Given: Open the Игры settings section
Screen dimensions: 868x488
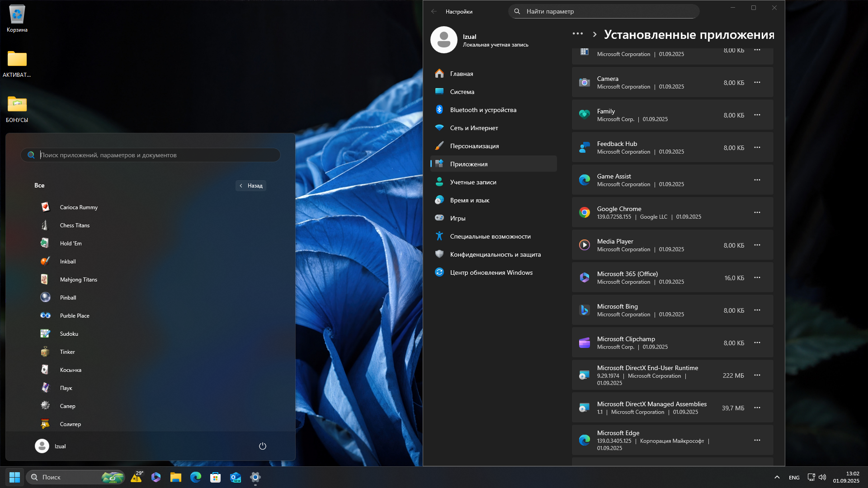Looking at the screenshot, I should click(494, 218).
